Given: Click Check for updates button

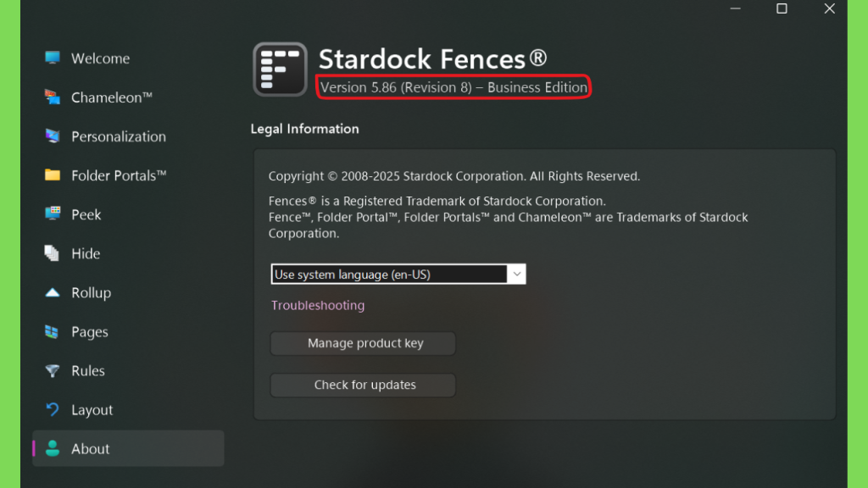Looking at the screenshot, I should coord(363,385).
